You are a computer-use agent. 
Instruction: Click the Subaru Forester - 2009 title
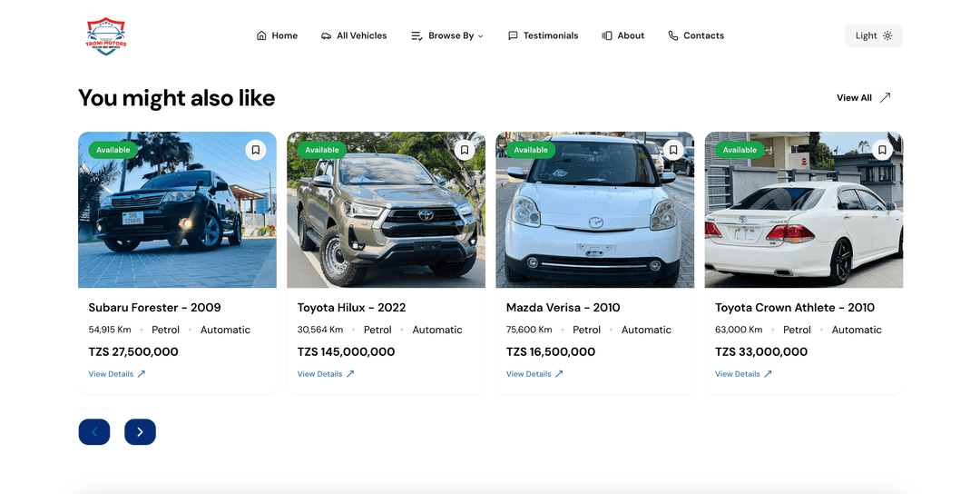point(154,308)
